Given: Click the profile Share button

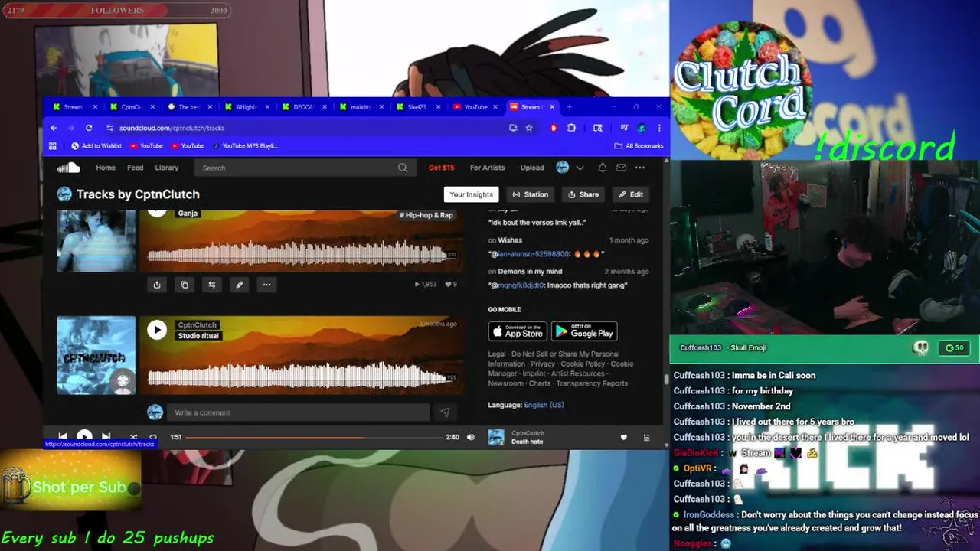Looking at the screenshot, I should coord(583,194).
